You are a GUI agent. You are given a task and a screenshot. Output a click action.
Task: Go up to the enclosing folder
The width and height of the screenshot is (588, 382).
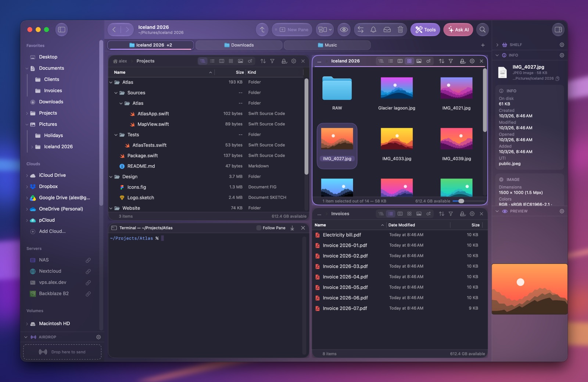coord(262,30)
